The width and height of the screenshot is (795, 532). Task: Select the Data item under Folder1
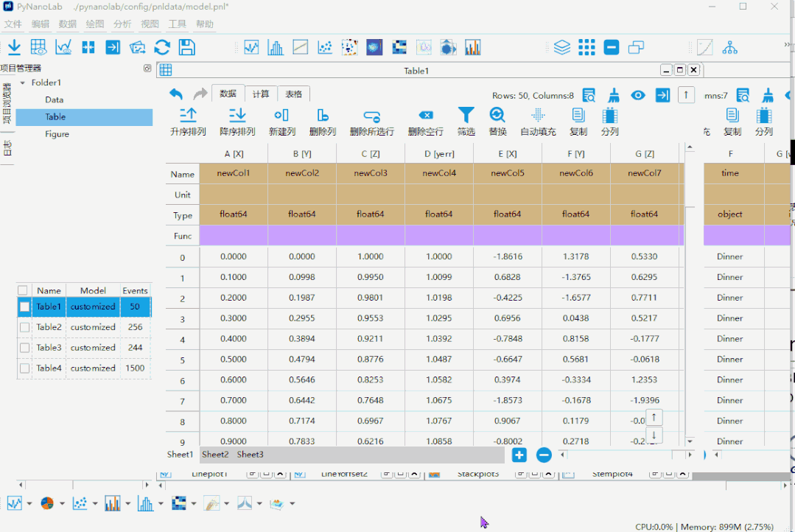pyautogui.click(x=55, y=100)
